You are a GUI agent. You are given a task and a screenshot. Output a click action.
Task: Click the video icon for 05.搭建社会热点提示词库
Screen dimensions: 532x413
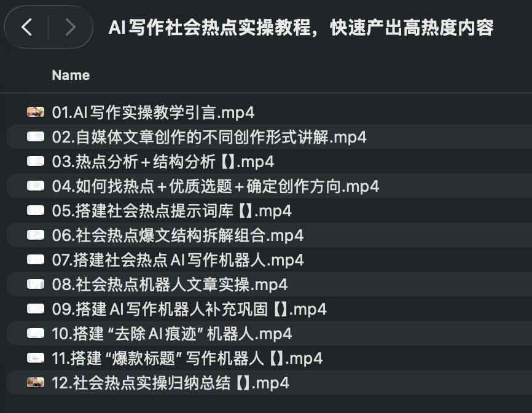(x=36, y=211)
